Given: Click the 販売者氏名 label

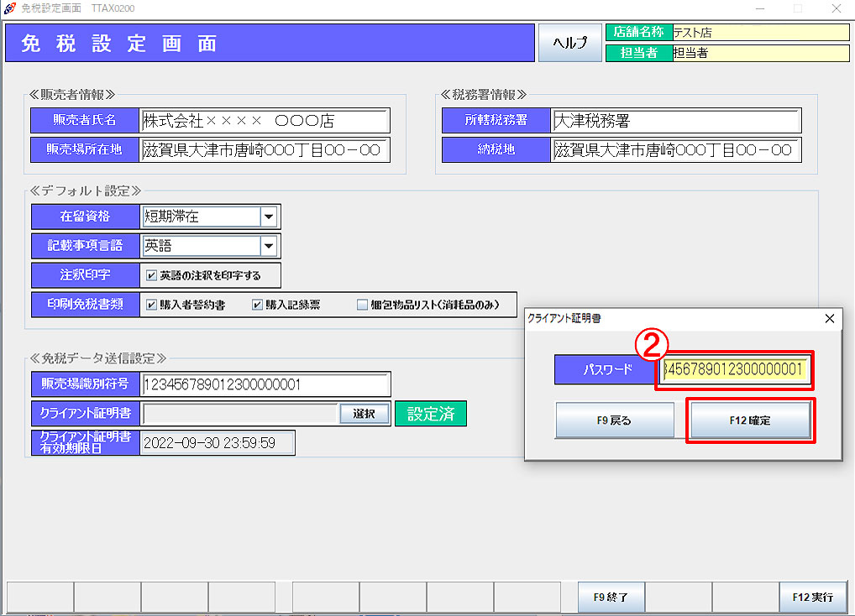Looking at the screenshot, I should pyautogui.click(x=85, y=120).
